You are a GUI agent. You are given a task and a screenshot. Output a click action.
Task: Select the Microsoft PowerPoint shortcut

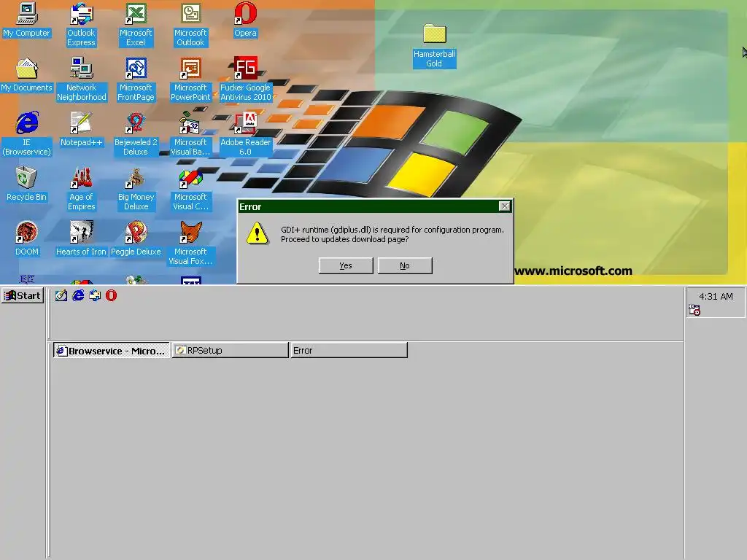(x=190, y=79)
